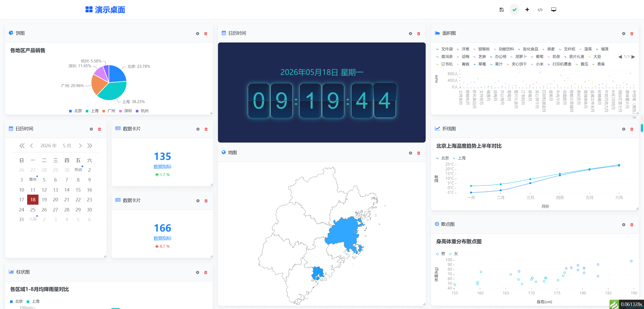Toggle 文件袋 in area chart legend
644x309 pixels.
click(445, 49)
